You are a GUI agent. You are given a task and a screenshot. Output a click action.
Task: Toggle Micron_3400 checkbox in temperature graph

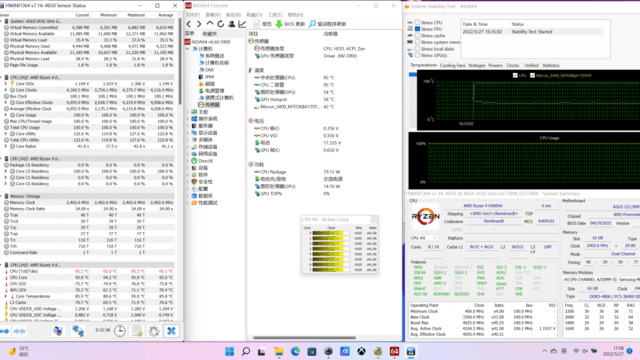tap(532, 76)
